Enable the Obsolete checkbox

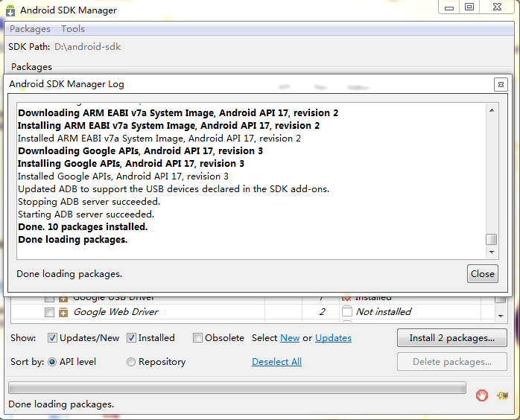click(197, 338)
